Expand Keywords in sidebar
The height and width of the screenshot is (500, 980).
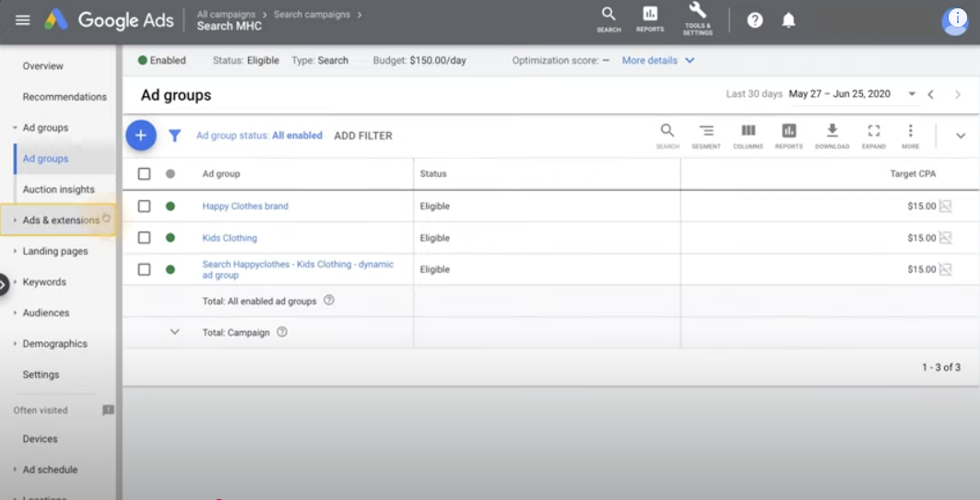pos(15,281)
